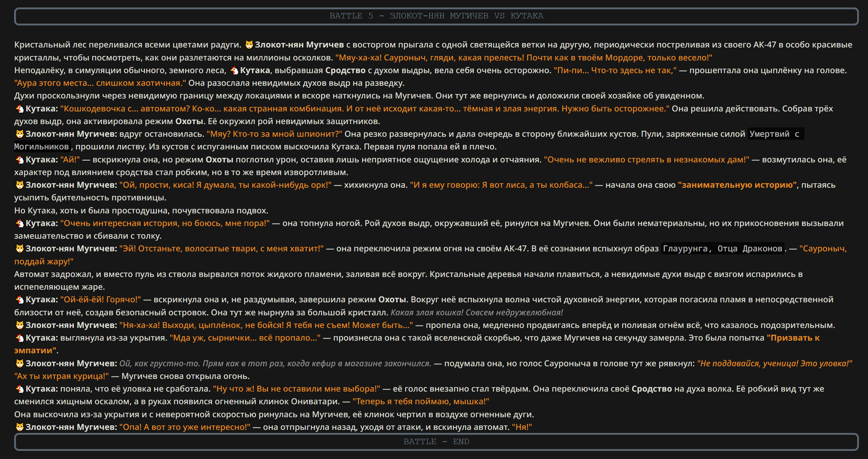This screenshot has width=868, height=459.
Task: Click the quote "Ну что ж! Вы не оставили мне выбора!"
Action: 296,388
